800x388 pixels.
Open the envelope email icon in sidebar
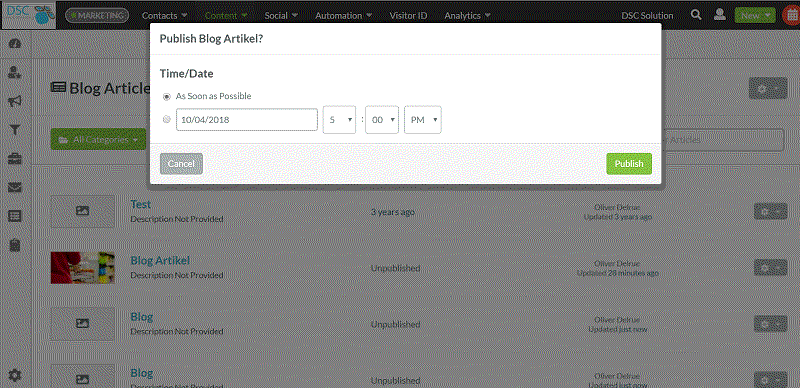coord(15,188)
